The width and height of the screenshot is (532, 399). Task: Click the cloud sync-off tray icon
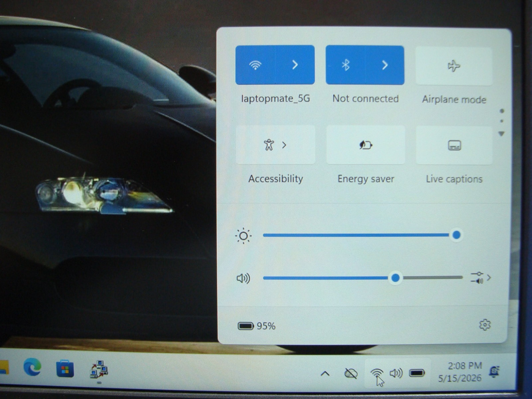coord(351,373)
